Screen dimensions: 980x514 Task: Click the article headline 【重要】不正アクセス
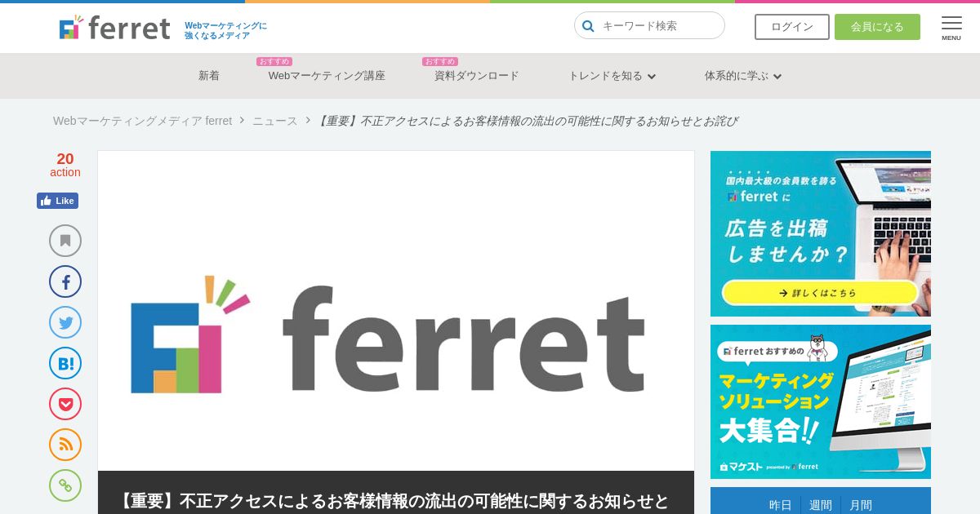[393, 501]
